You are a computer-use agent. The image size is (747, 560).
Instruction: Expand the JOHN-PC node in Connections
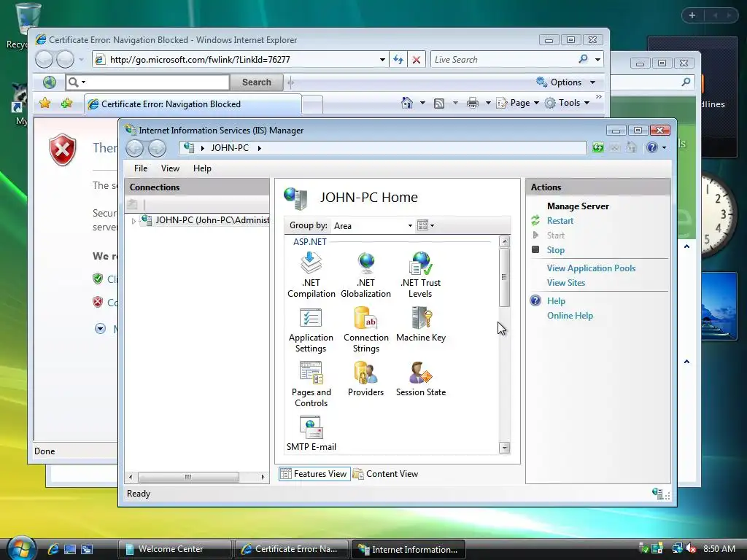134,220
